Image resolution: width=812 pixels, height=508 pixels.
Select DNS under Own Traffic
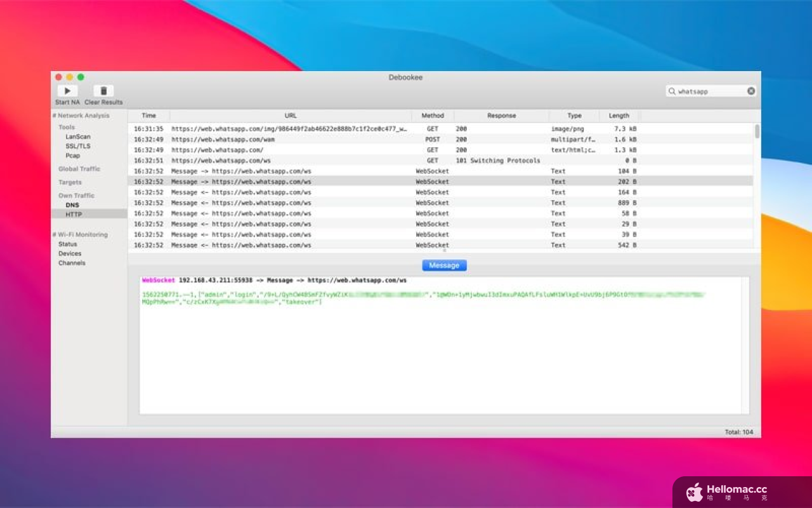click(72, 205)
